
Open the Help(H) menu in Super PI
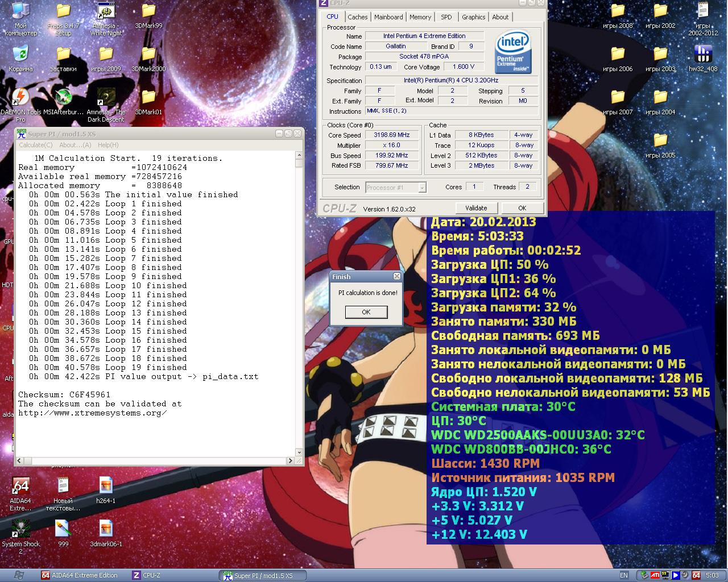(108, 145)
